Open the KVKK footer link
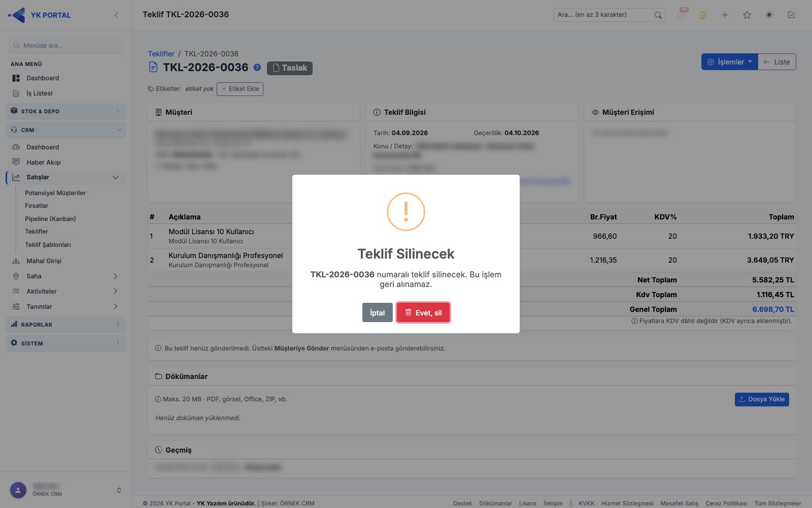Screen dimensions: 812x508 click(587, 503)
